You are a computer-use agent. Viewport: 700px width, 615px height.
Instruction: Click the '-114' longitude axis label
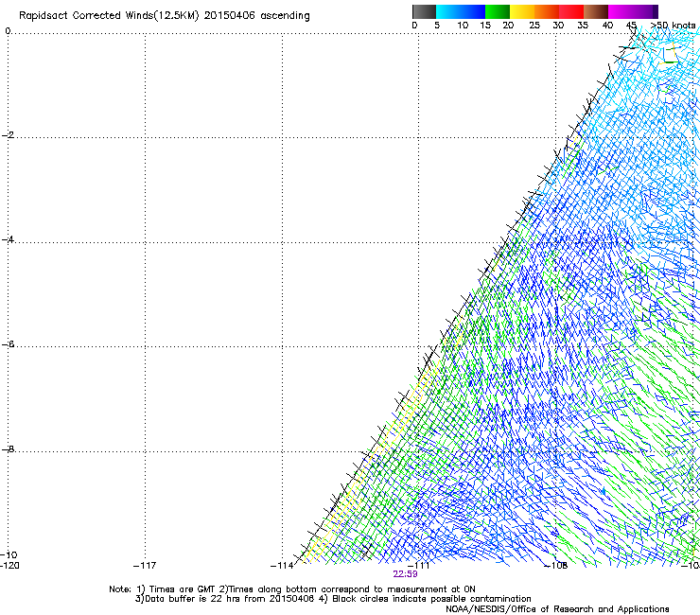coord(282,566)
